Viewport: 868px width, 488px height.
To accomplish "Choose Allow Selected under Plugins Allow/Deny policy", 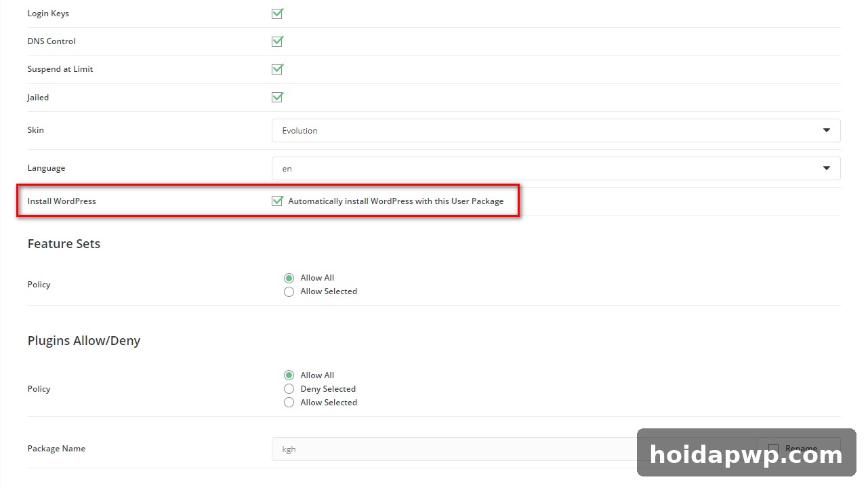I will click(289, 403).
